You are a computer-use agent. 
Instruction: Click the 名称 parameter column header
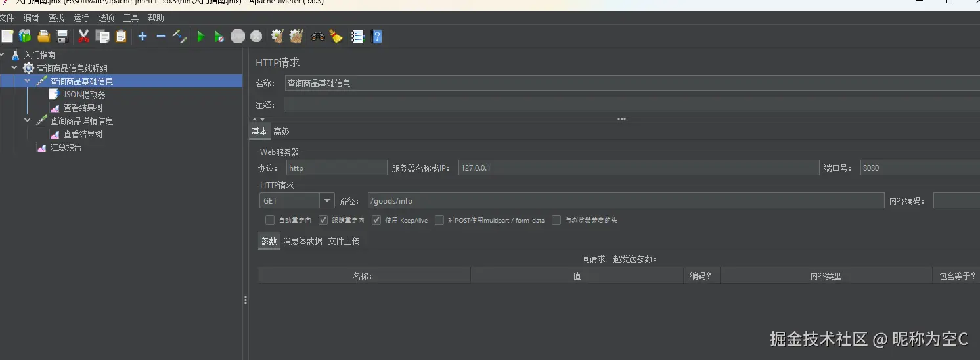pos(364,276)
